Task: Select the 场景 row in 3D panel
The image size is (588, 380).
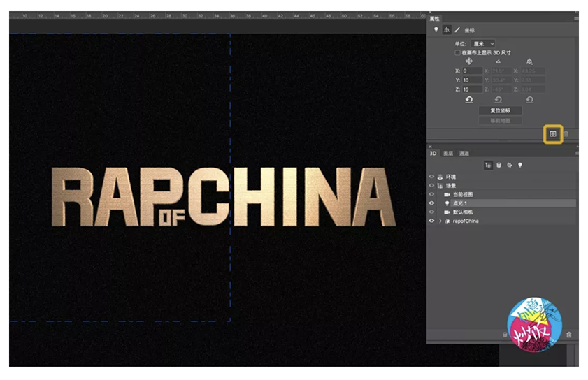Action: coord(502,186)
